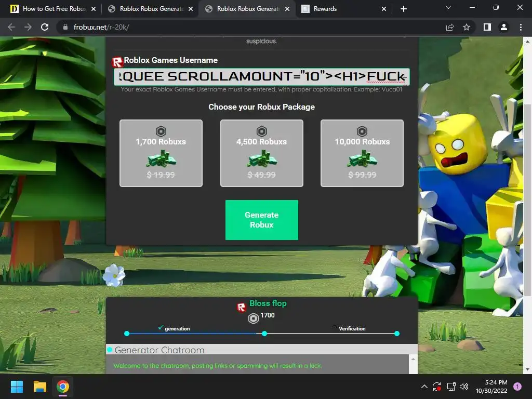Click the crossed-out $99.99 price
Viewport: 532px width, 399px height.
[x=362, y=175]
